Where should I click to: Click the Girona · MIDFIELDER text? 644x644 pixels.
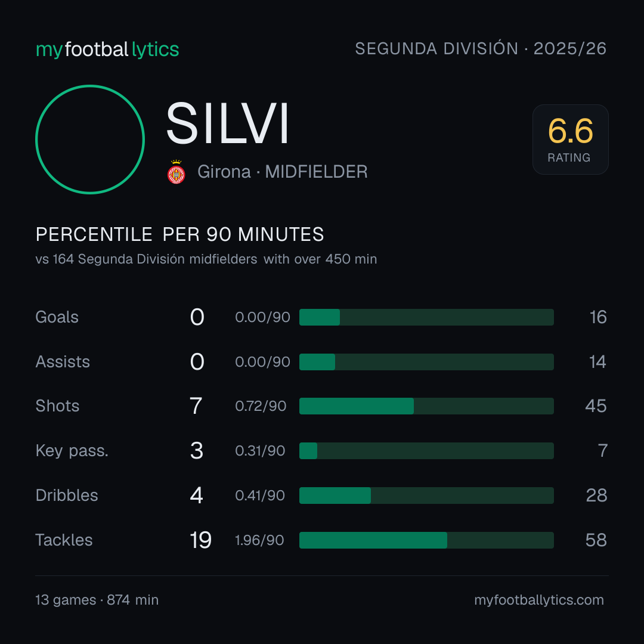(282, 172)
